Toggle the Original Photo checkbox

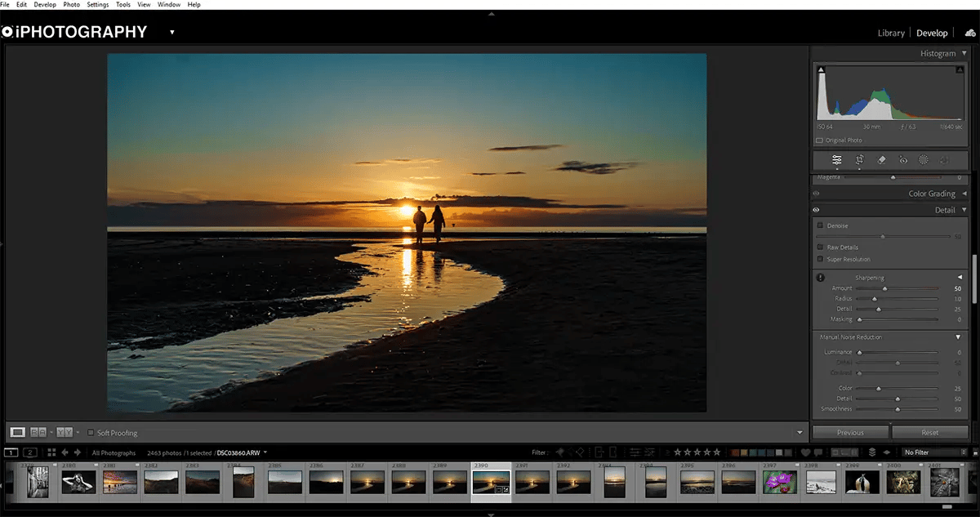[x=821, y=140]
